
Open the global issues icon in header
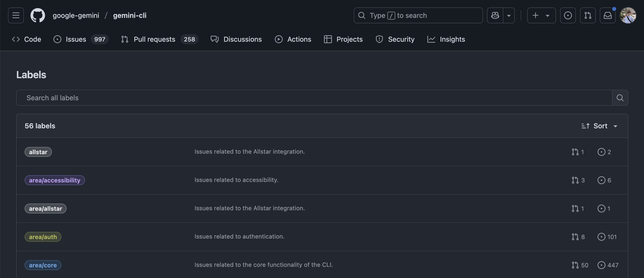[568, 15]
